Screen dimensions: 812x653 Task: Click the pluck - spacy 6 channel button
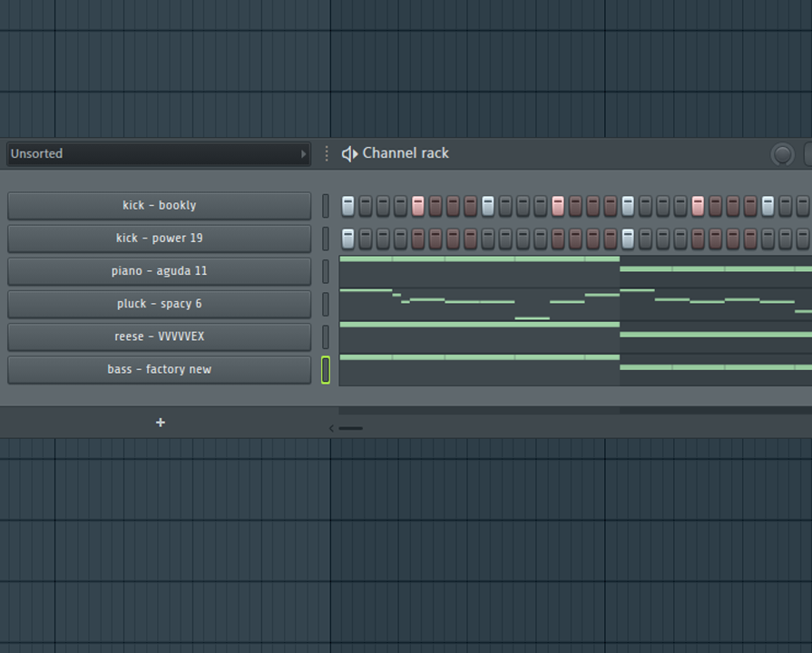click(159, 304)
